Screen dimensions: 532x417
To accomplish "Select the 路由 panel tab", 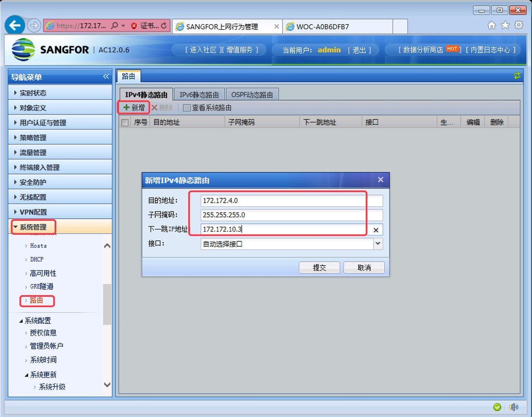I will (x=129, y=76).
